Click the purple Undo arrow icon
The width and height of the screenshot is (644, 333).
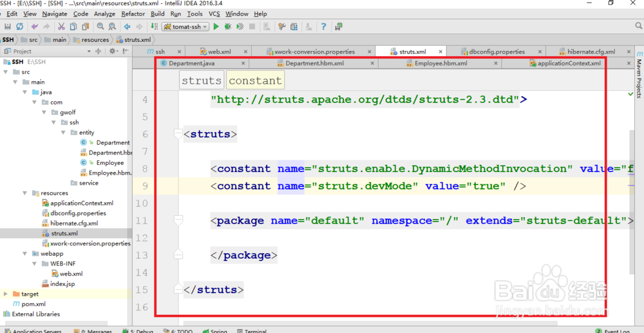pos(35,26)
